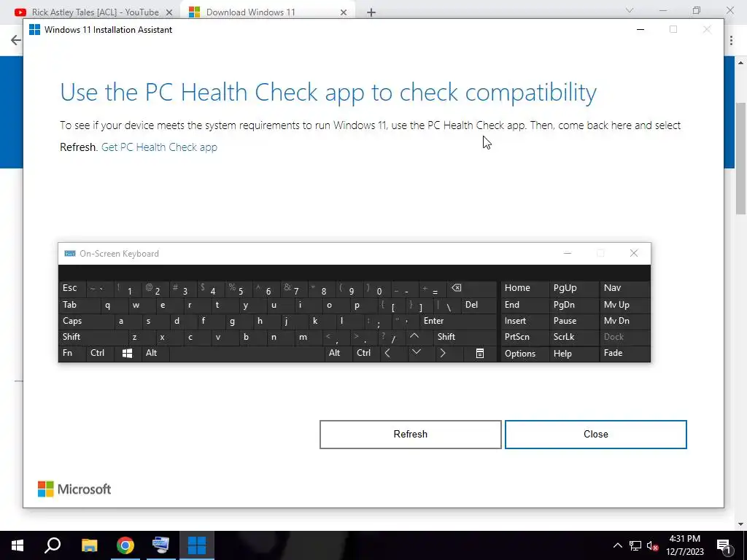Tap the PgUp key on keyboard
The image size is (747, 560).
(x=573, y=288)
